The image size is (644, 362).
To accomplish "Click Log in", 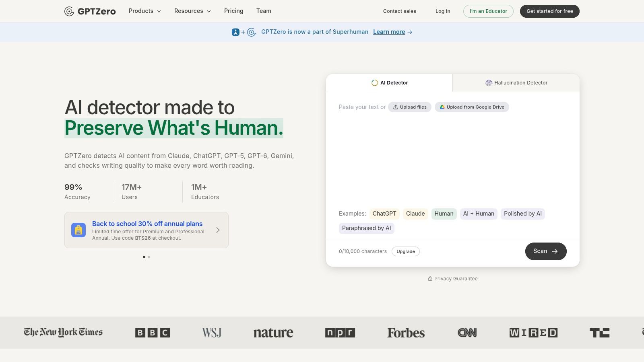I will (443, 11).
